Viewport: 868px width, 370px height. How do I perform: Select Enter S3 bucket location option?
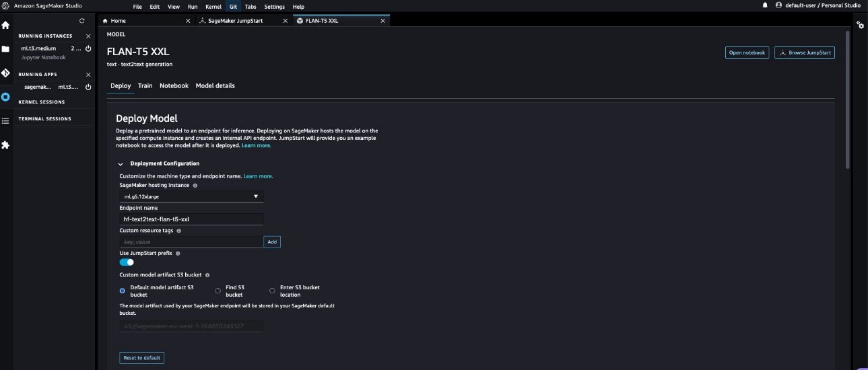pos(272,291)
